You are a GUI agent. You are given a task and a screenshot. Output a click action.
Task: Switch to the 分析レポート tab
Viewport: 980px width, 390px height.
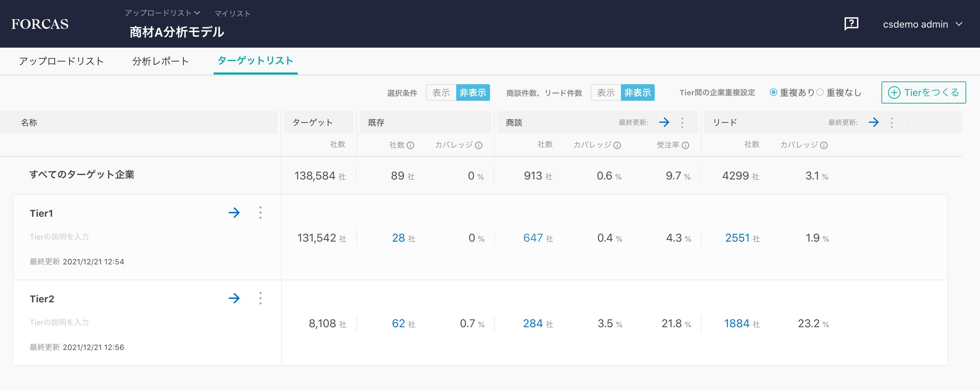coord(160,61)
